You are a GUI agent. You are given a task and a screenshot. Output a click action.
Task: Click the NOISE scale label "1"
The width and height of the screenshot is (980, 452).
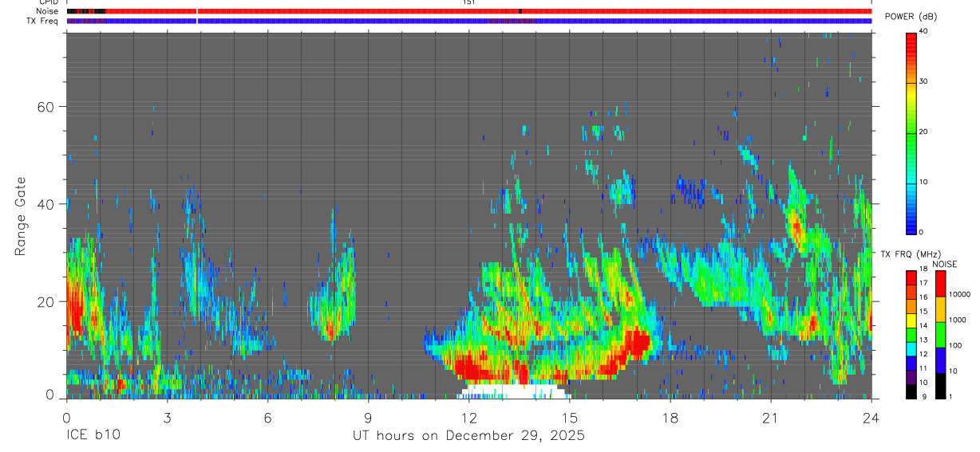click(x=950, y=396)
